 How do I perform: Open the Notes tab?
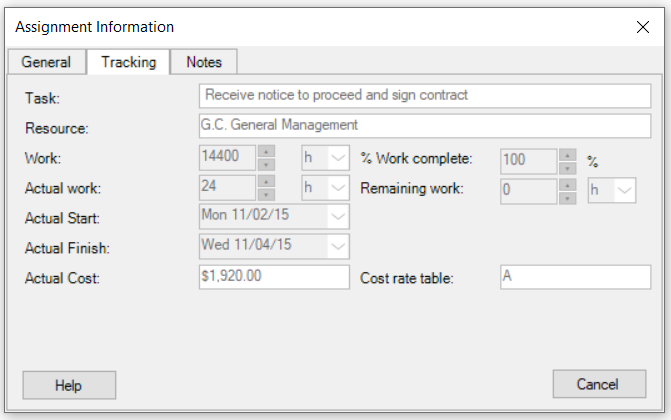203,62
